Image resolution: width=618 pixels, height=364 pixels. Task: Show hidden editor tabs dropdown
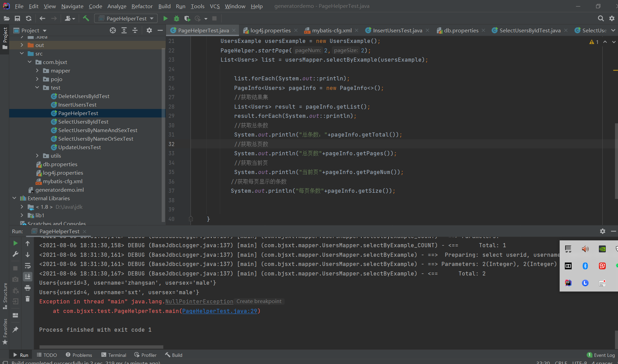click(613, 30)
